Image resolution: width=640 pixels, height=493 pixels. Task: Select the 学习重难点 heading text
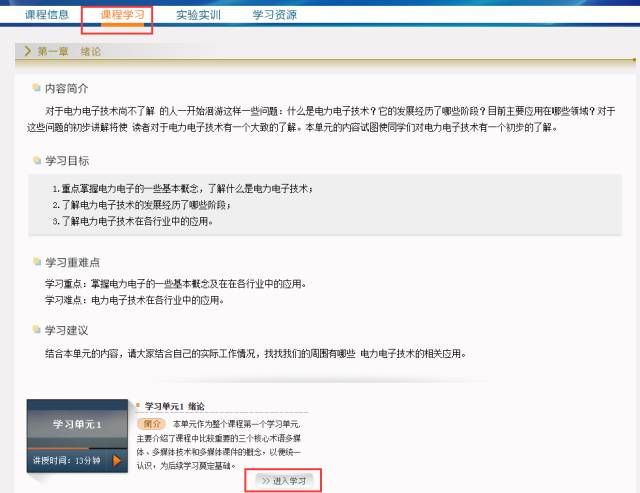72,262
